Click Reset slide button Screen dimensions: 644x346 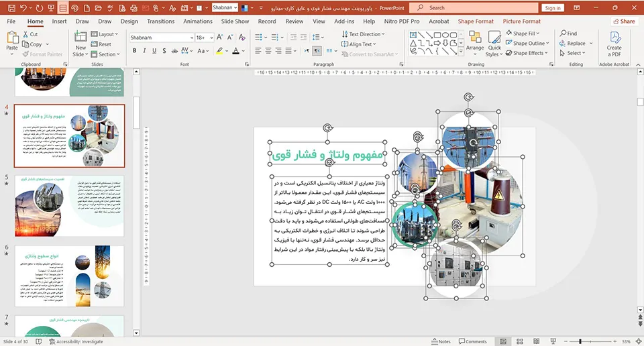click(101, 44)
